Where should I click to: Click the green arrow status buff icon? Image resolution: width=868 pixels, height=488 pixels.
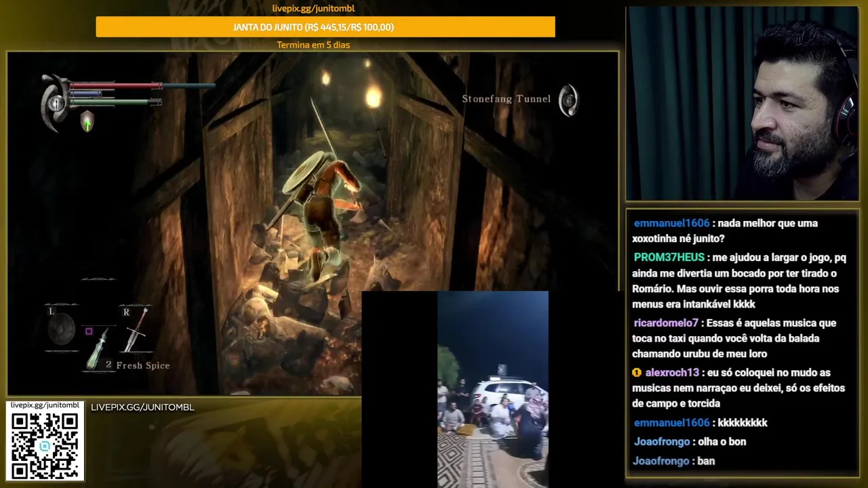[x=87, y=122]
